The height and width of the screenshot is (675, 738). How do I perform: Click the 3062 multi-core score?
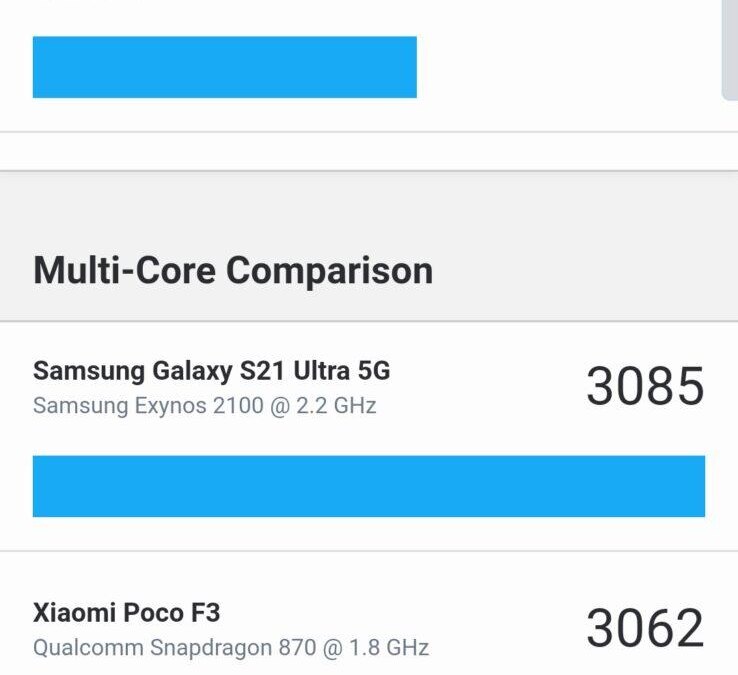[645, 628]
